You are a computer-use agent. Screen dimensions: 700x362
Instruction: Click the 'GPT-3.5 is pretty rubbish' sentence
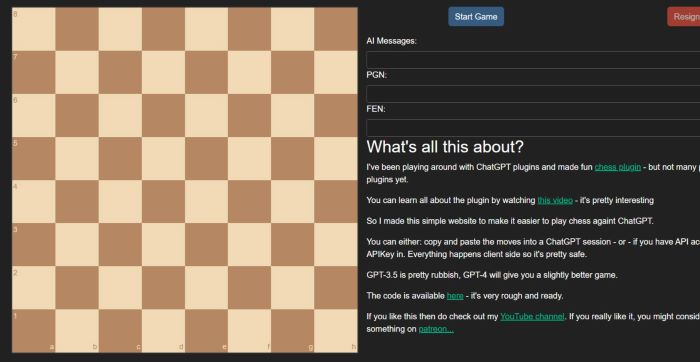pyautogui.click(x=492, y=275)
